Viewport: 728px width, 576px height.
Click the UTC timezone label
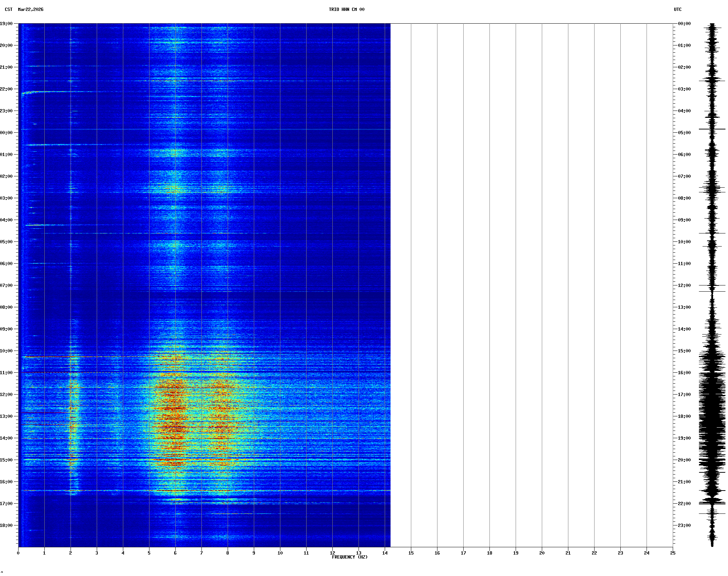[x=677, y=9]
